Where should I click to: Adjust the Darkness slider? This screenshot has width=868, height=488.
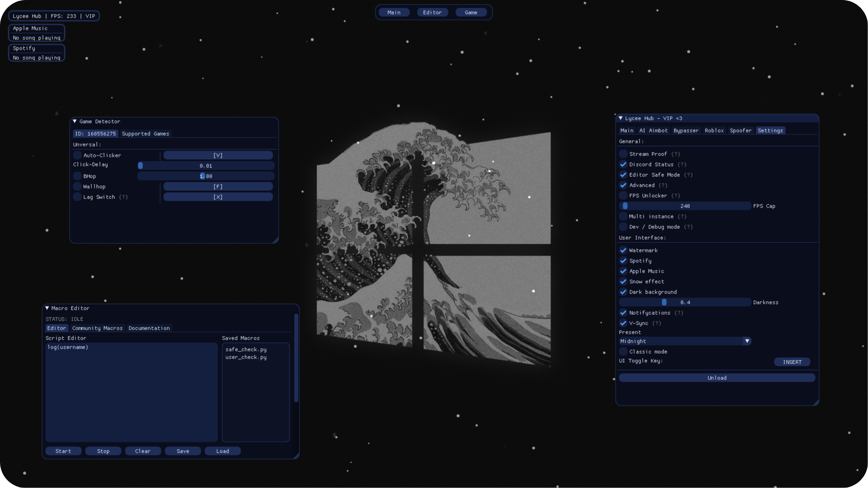pyautogui.click(x=685, y=302)
